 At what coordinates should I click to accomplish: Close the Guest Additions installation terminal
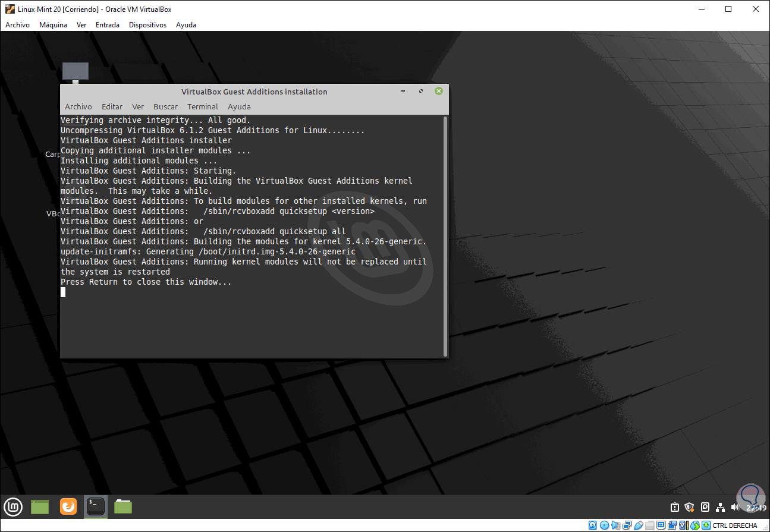point(439,92)
